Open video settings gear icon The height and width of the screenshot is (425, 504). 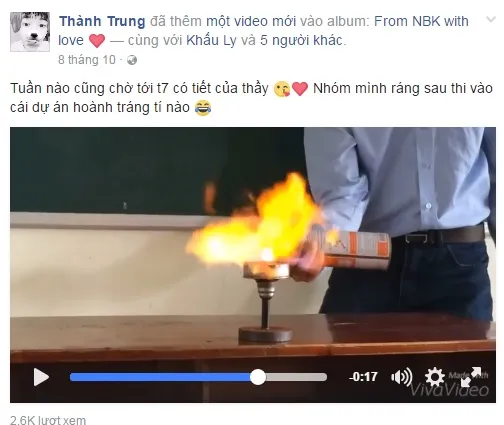click(x=435, y=377)
